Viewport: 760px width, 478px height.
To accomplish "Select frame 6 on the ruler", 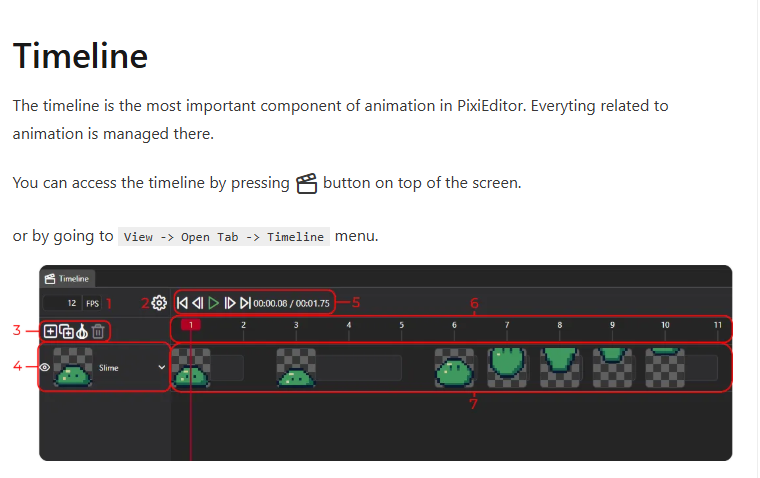I will [454, 325].
